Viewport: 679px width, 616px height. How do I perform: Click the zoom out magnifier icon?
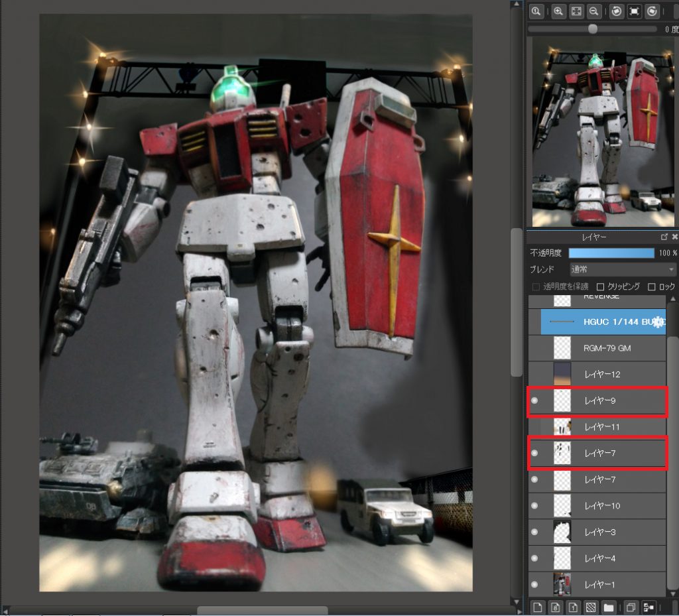point(595,11)
